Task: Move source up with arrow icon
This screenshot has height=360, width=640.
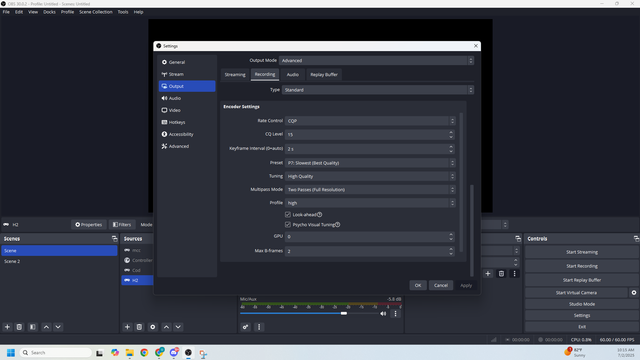Action: click(x=166, y=327)
